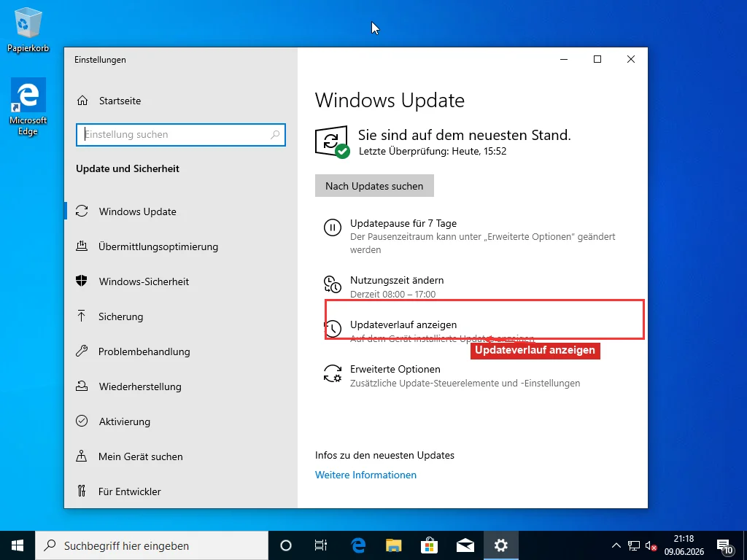
Task: Open Aktivierung label in sidebar
Action: point(124,421)
